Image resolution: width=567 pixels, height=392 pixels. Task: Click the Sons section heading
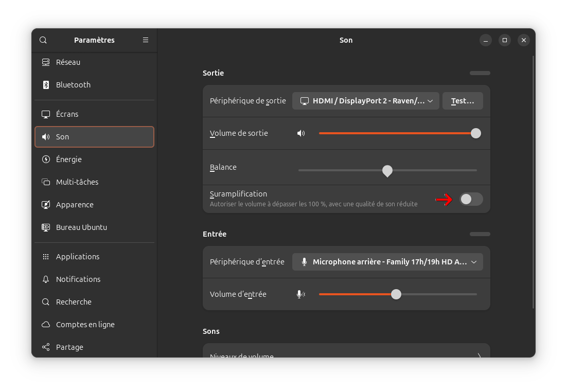click(211, 331)
